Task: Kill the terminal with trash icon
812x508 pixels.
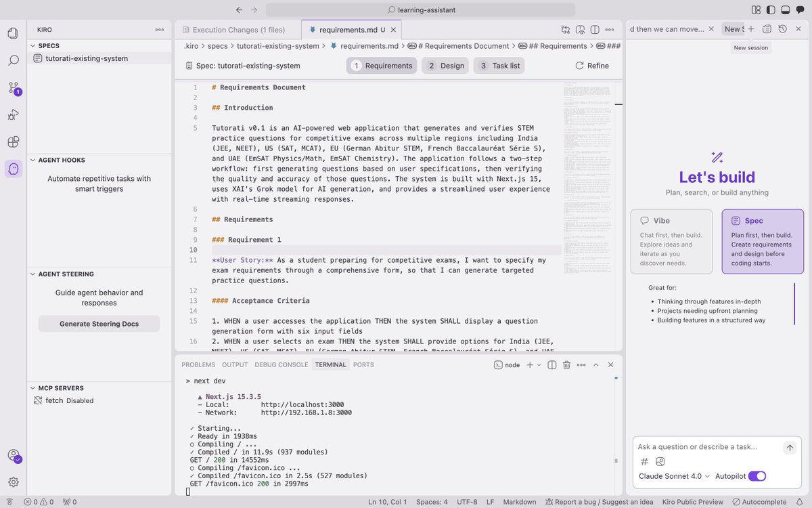Action: (567, 365)
